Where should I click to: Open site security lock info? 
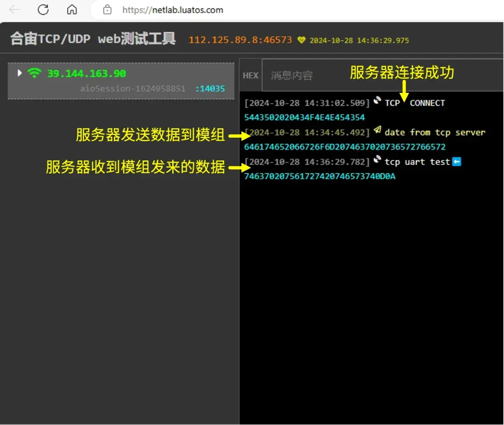pos(107,10)
